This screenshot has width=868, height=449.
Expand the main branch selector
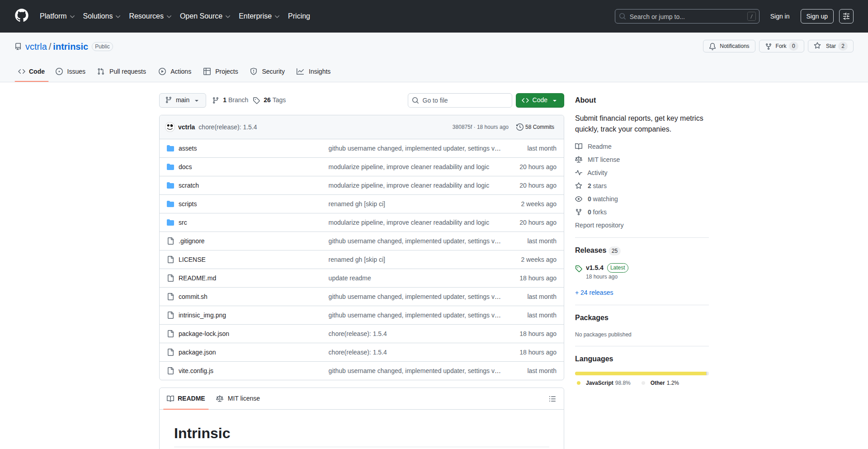tap(182, 100)
